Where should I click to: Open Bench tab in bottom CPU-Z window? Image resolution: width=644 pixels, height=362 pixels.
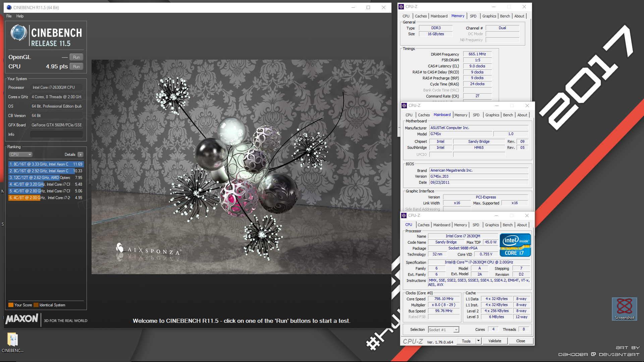(x=507, y=225)
